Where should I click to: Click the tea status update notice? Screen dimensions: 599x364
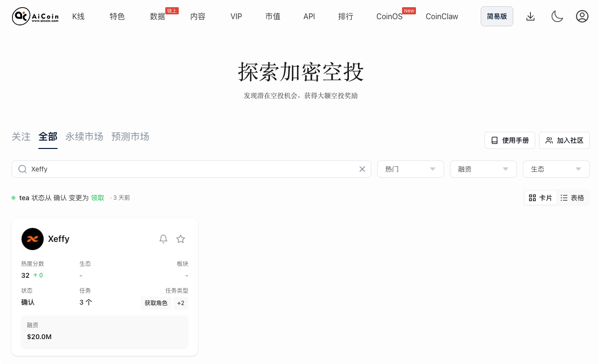(x=70, y=198)
